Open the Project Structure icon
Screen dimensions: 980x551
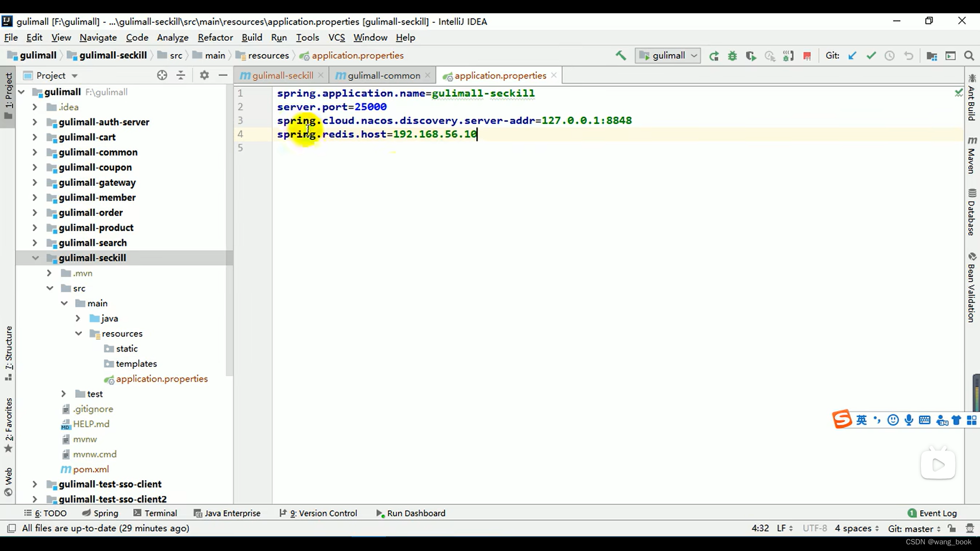[932, 56]
